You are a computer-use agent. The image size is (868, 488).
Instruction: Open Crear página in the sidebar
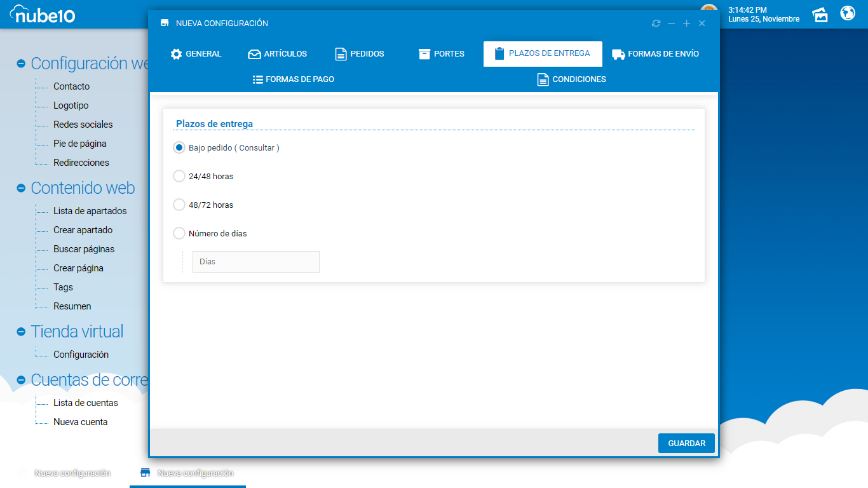click(x=78, y=268)
